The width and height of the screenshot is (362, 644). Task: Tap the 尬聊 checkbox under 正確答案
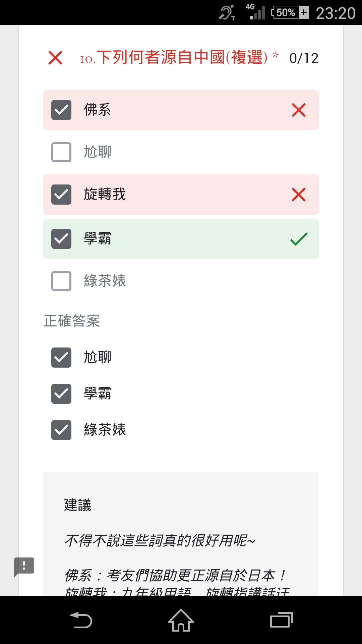point(61,358)
